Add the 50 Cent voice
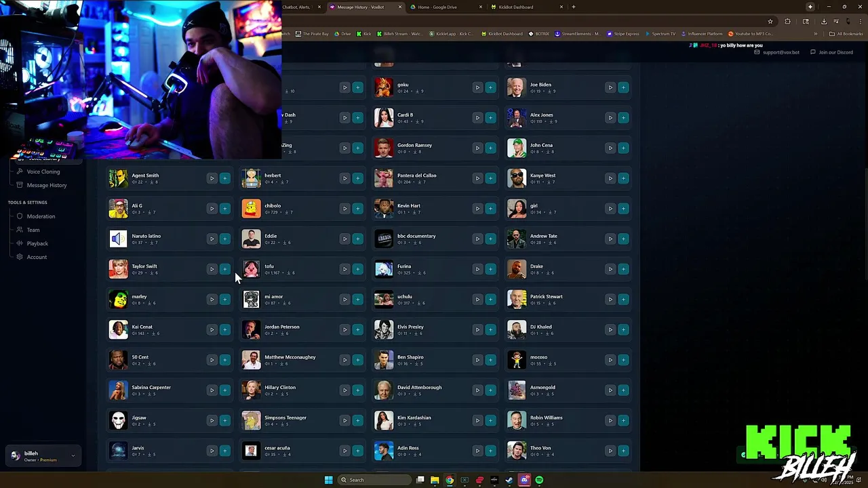The image size is (868, 488). coord(224,360)
